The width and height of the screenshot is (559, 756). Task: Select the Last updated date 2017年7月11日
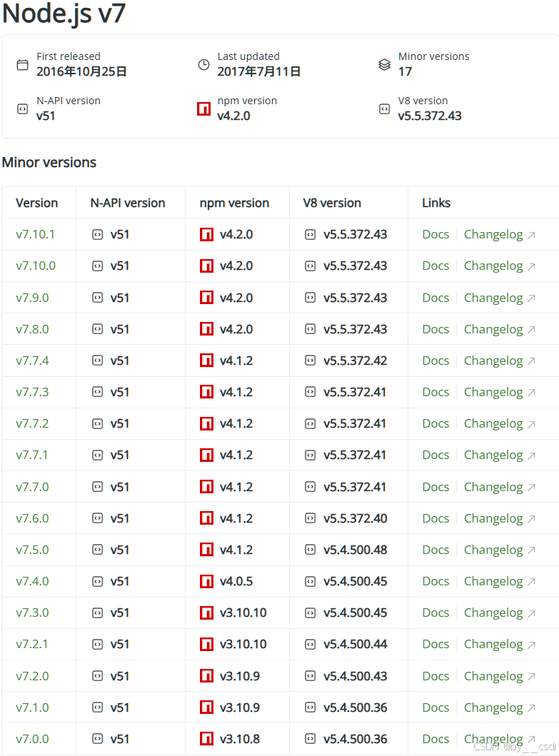click(x=259, y=72)
